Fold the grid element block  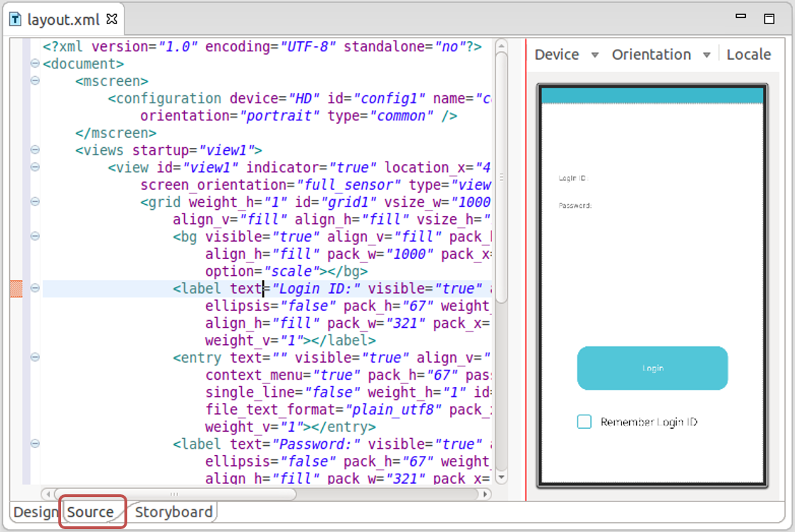click(35, 202)
